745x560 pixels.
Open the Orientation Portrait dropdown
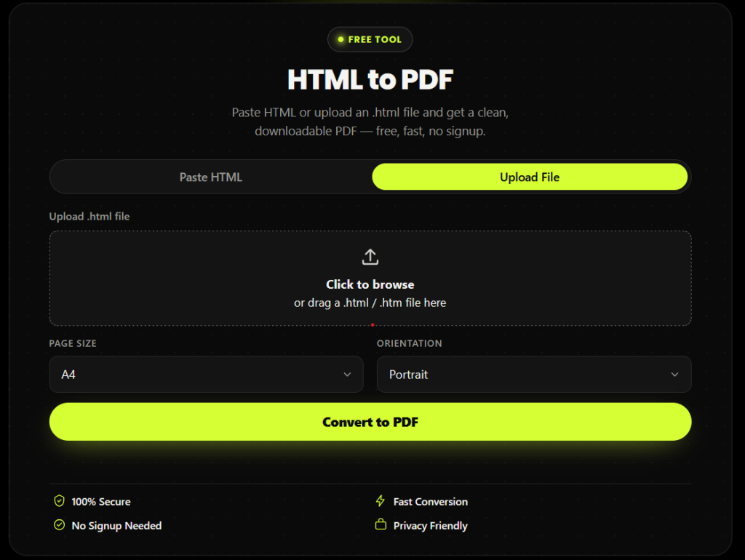[534, 375]
